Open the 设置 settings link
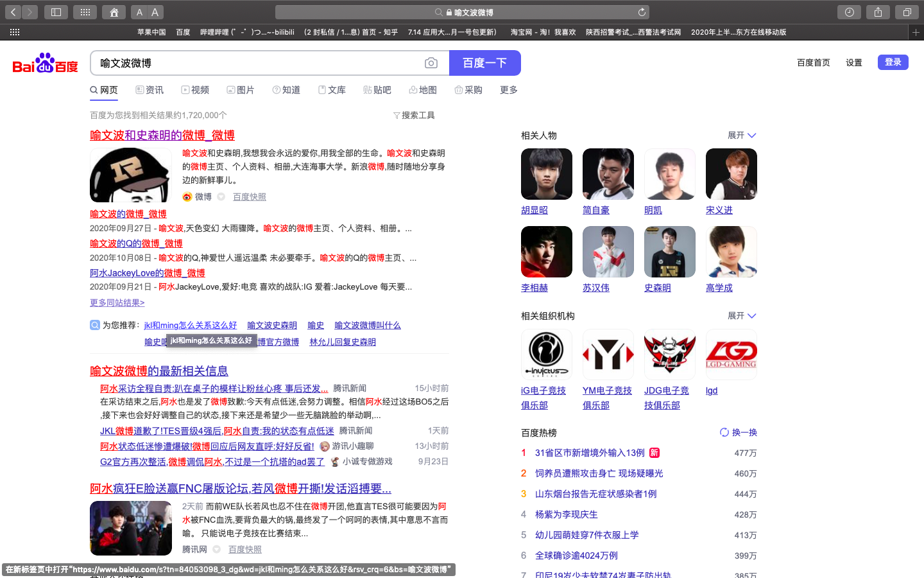The width and height of the screenshot is (924, 578). click(854, 63)
